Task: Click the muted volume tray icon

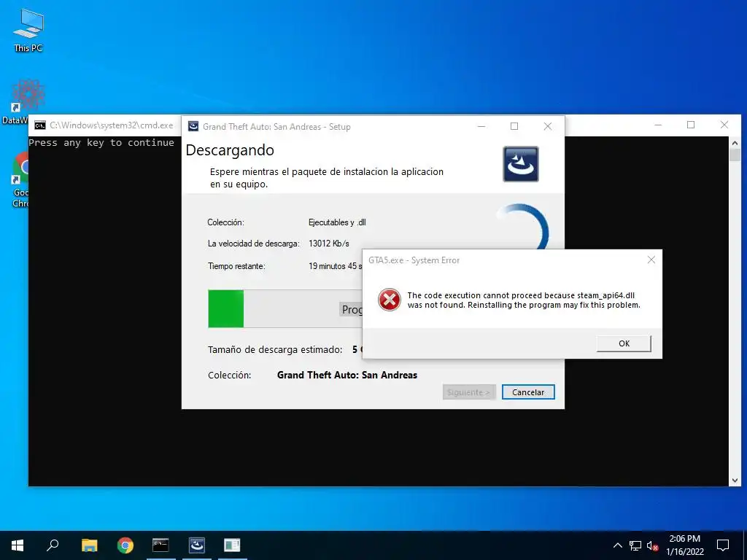Action: (652, 545)
